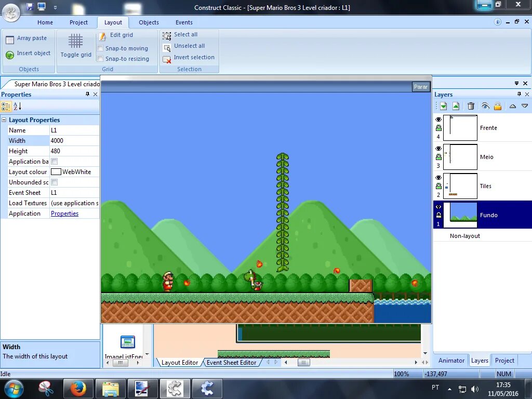Screen dimensions: 532x399
Task: Select the Non-layout entry
Action: pos(465,236)
